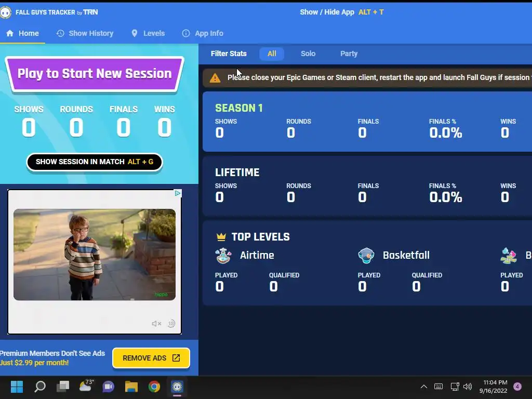Click the AdChoices icon on the ad
Image resolution: width=532 pixels, height=399 pixels.
[178, 193]
